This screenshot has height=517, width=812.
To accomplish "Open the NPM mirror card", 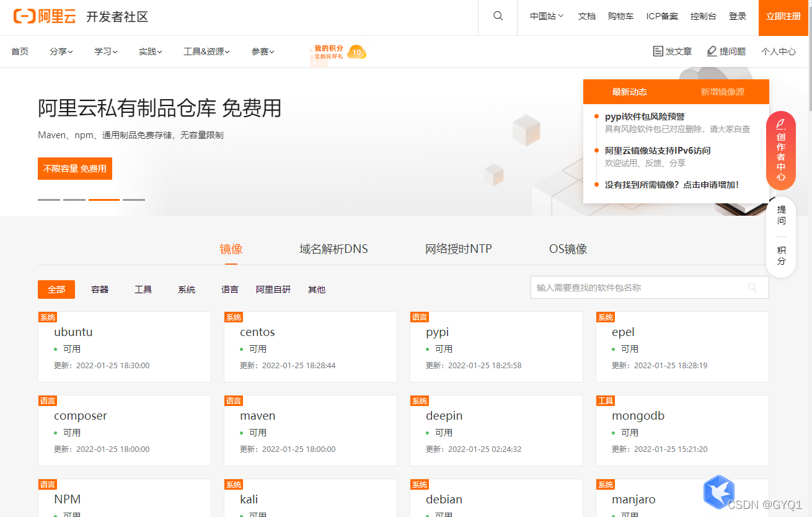I will click(125, 498).
